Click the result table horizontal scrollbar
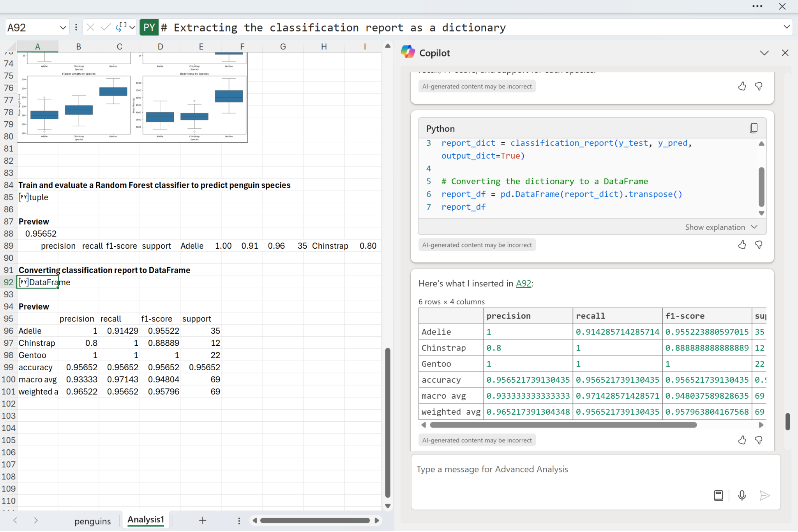The image size is (798, 532). click(563, 425)
